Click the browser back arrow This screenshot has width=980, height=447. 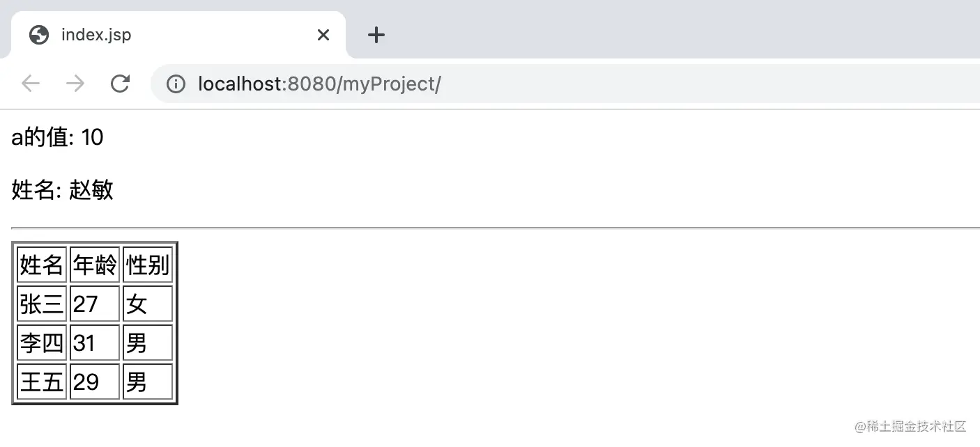click(31, 84)
